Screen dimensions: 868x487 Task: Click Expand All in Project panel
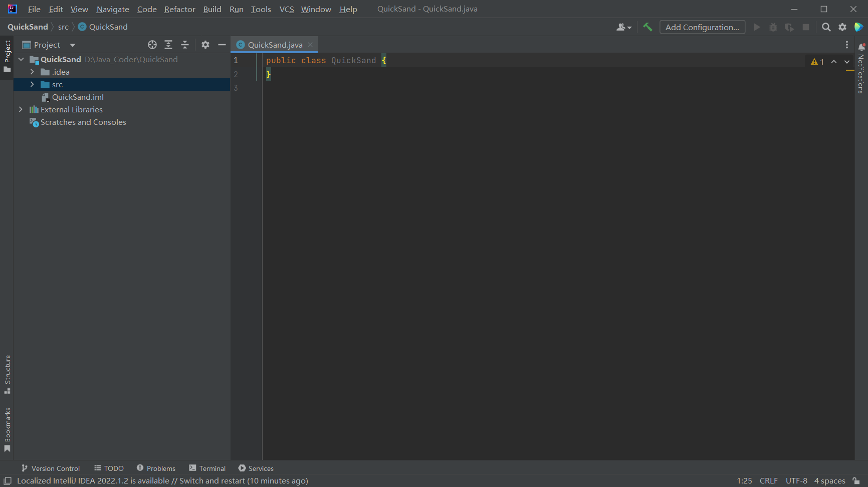pos(168,45)
